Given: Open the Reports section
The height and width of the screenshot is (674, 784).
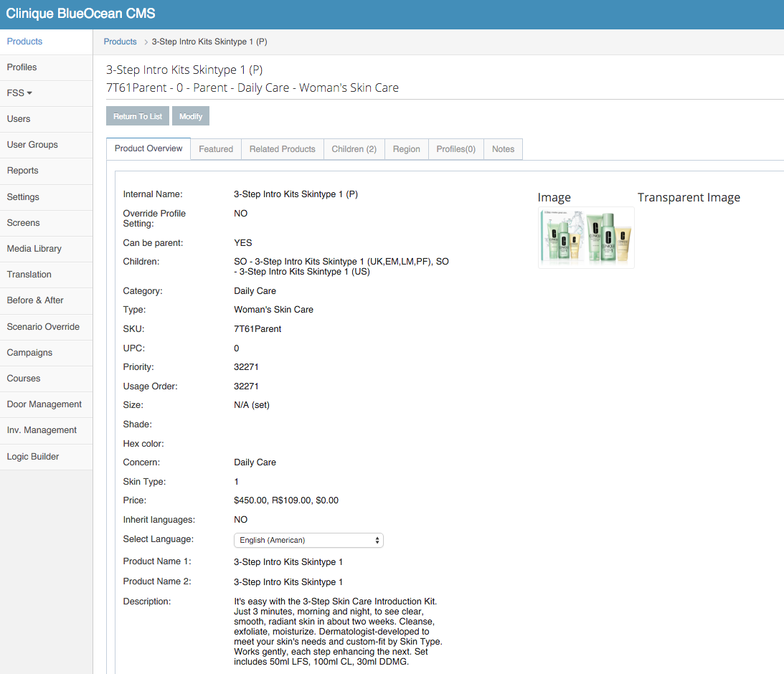Looking at the screenshot, I should point(46,171).
